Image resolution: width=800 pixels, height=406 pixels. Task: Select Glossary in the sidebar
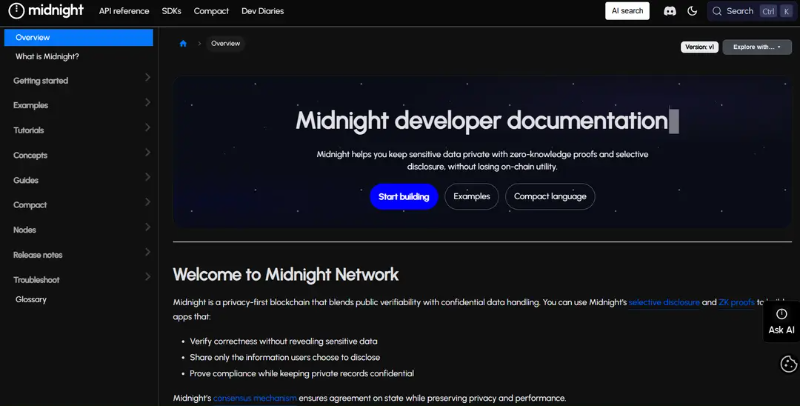point(31,299)
